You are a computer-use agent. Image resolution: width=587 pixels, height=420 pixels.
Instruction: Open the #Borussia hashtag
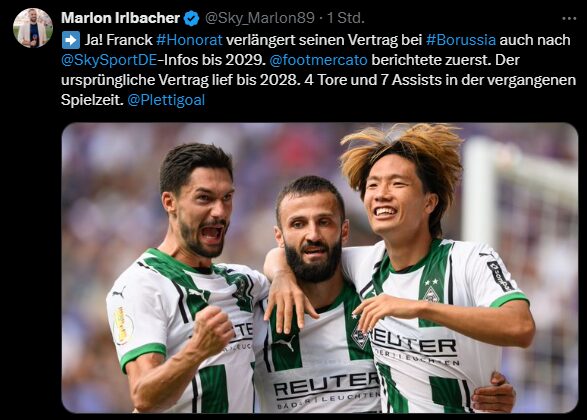point(461,40)
